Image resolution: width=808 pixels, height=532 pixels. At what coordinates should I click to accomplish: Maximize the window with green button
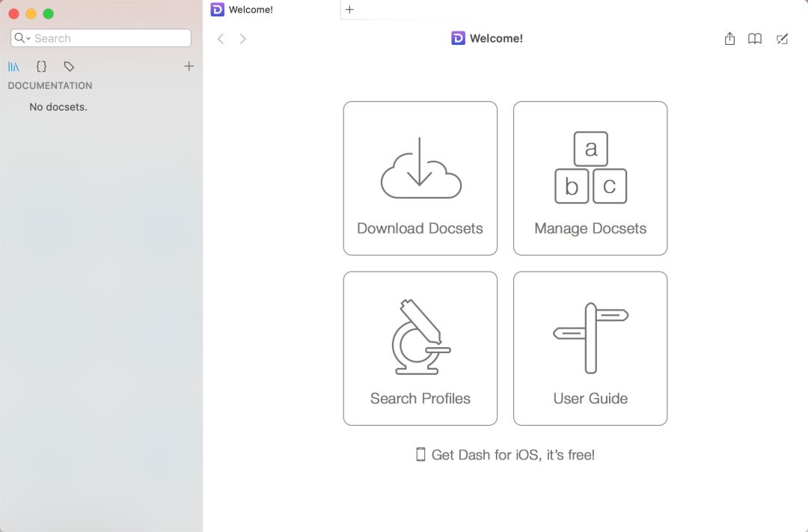pyautogui.click(x=49, y=14)
